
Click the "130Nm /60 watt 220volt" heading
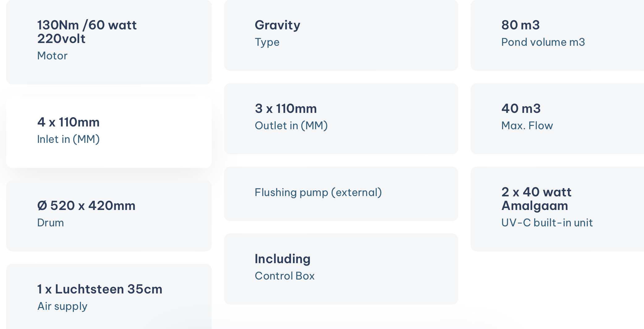pyautogui.click(x=87, y=32)
